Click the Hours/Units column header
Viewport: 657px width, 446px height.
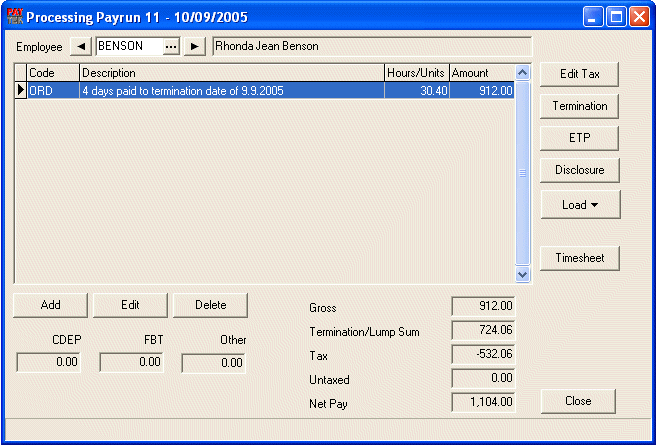[417, 73]
